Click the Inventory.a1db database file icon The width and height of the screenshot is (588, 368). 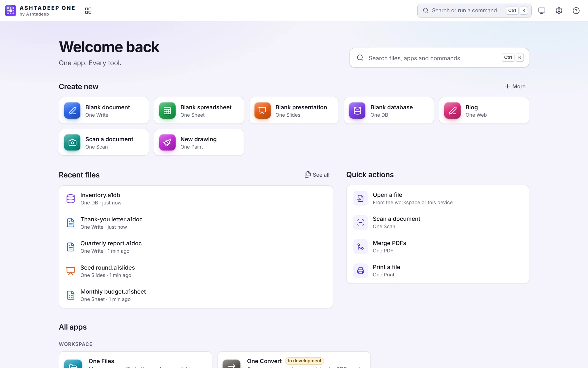click(x=71, y=199)
